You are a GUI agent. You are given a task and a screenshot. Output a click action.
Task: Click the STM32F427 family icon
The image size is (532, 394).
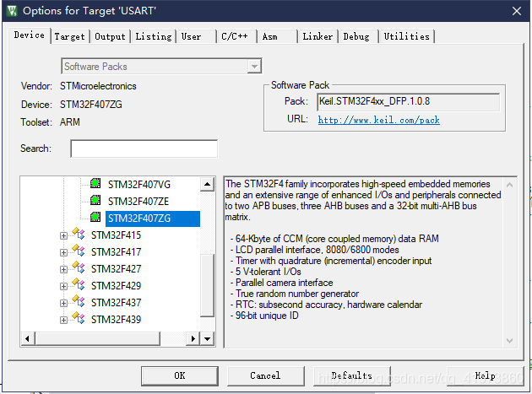[x=79, y=267]
